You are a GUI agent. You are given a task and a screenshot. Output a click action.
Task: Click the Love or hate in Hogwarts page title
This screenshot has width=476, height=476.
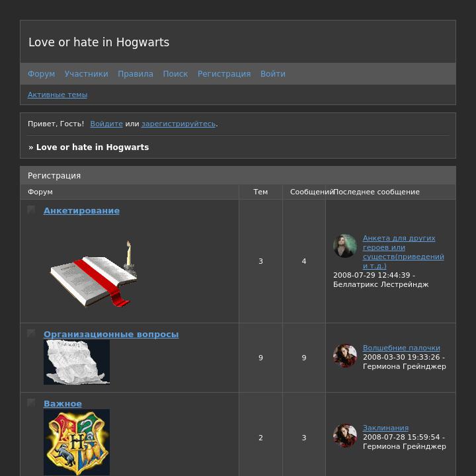99,42
